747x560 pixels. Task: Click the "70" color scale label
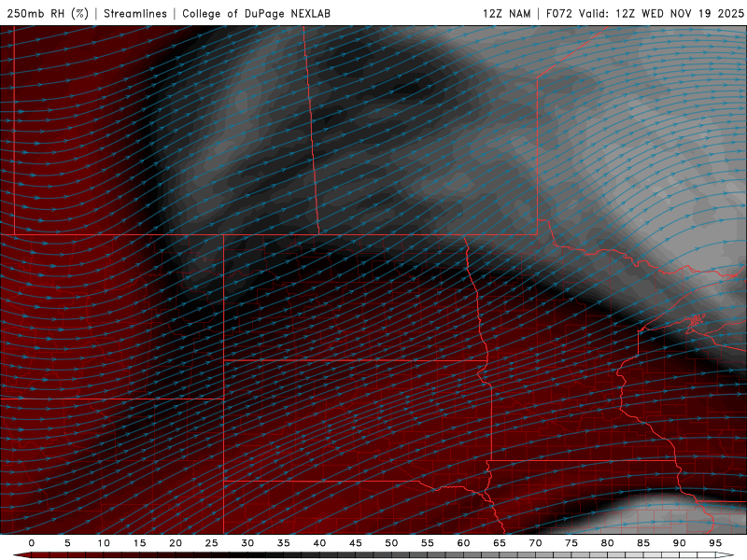click(535, 543)
